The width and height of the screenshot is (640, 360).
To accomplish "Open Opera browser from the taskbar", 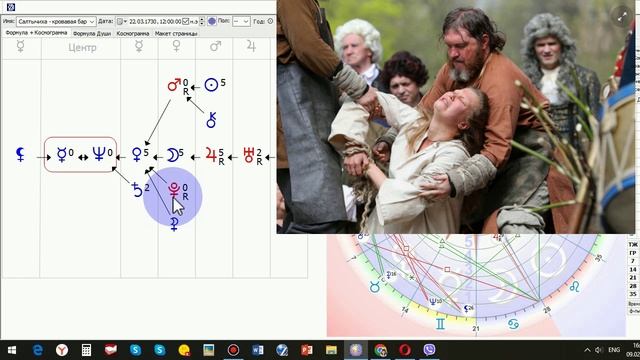I will point(404,350).
